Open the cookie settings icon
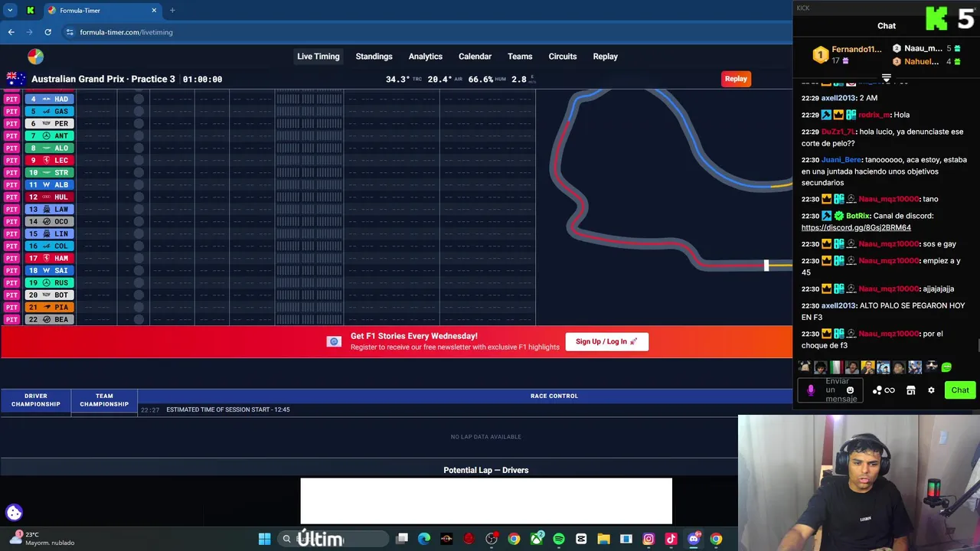Image resolution: width=980 pixels, height=551 pixels. (14, 513)
